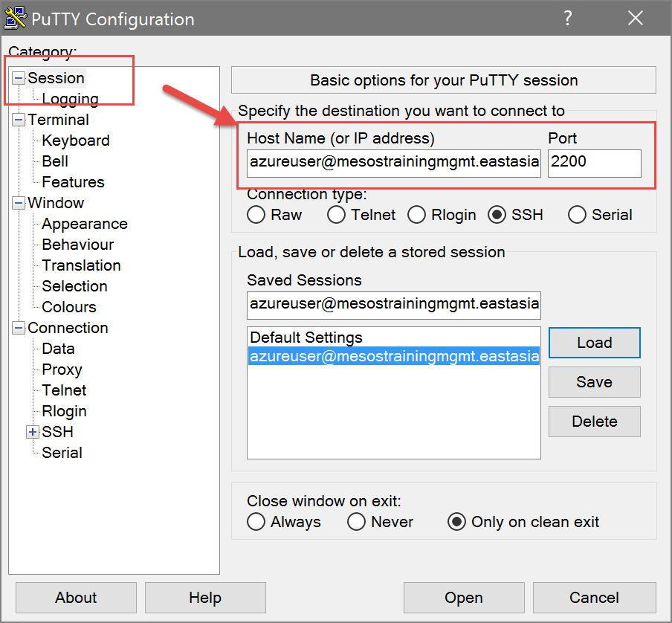Click the PuTTY icon in title bar
This screenshot has width=672, height=623.
pos(16,19)
